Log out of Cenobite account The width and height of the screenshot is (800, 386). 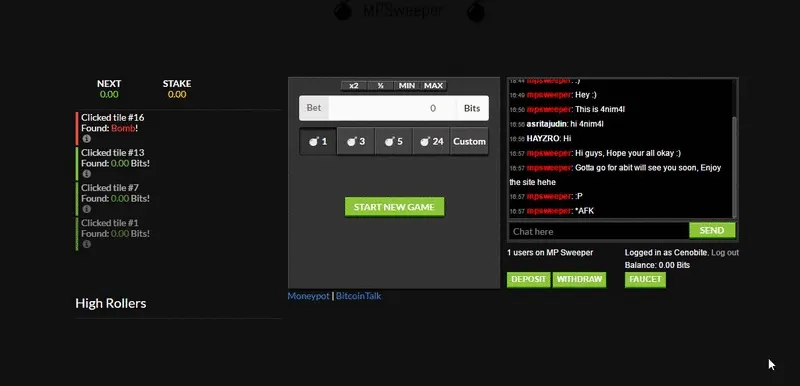point(724,253)
